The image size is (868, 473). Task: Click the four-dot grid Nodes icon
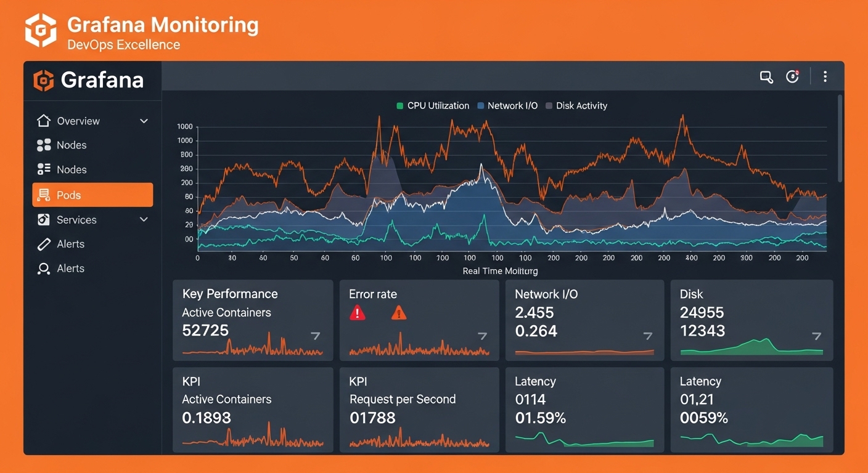click(x=43, y=145)
